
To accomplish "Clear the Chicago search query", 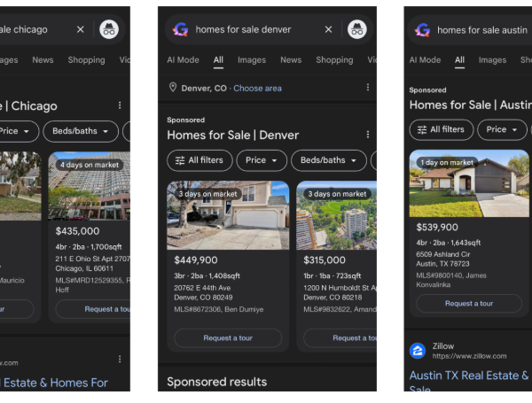I will [80, 29].
